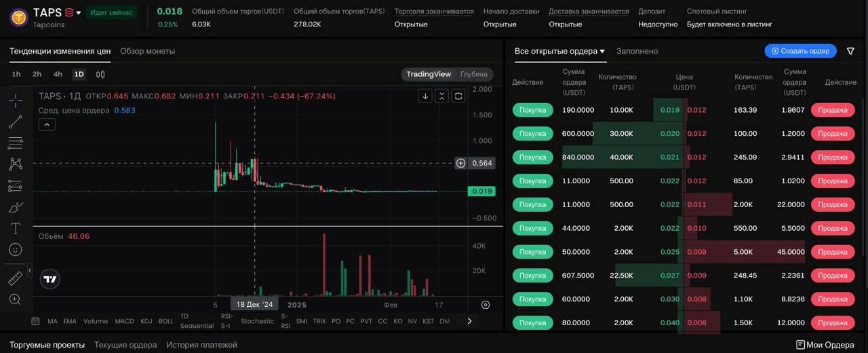
Task: Click the download arrow chart button
Action: (425, 96)
